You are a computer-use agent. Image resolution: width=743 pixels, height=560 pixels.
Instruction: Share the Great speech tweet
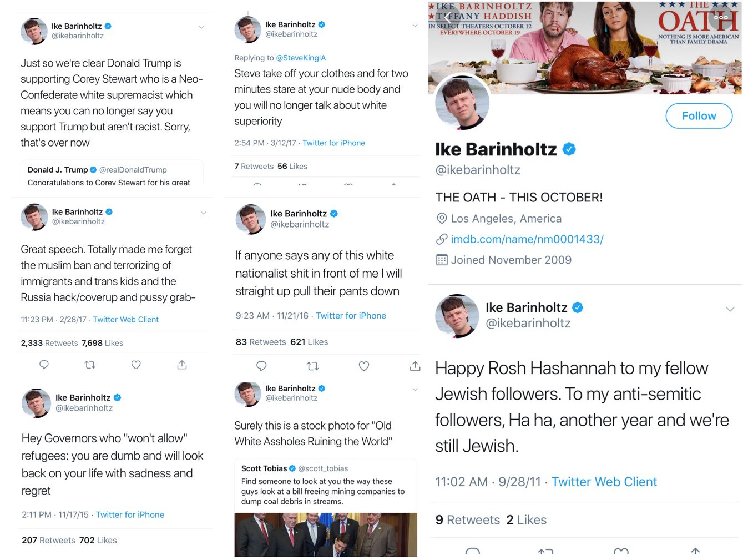coord(182,365)
